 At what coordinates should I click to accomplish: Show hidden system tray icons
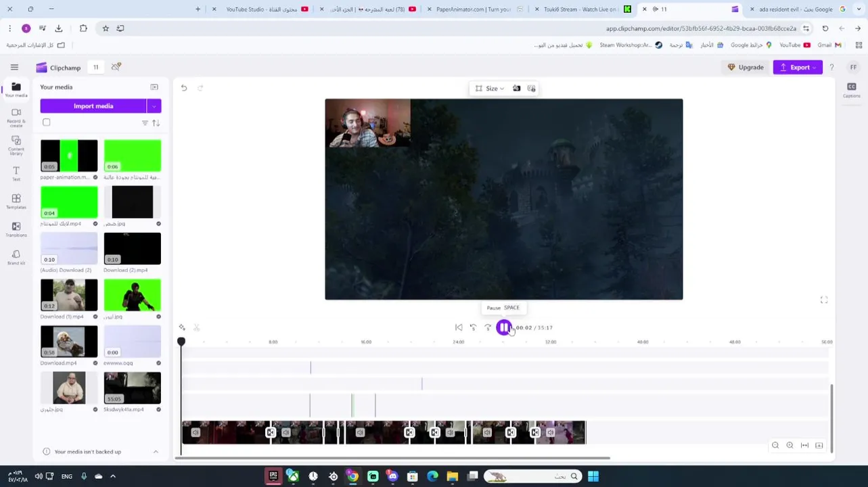[113, 476]
